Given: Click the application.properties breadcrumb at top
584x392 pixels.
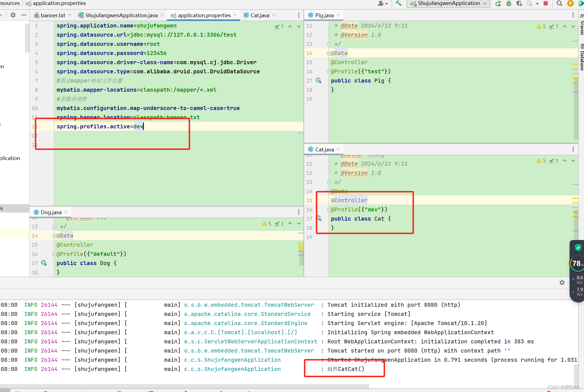Looking at the screenshot, I should (56, 3).
